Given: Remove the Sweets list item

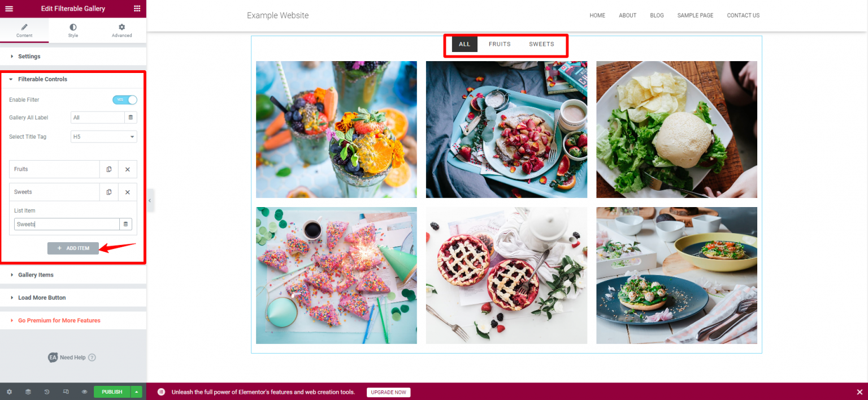Looking at the screenshot, I should (x=128, y=192).
